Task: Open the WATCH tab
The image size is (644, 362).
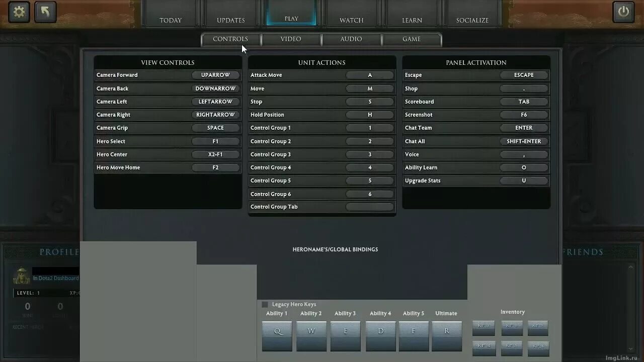Action: click(352, 13)
